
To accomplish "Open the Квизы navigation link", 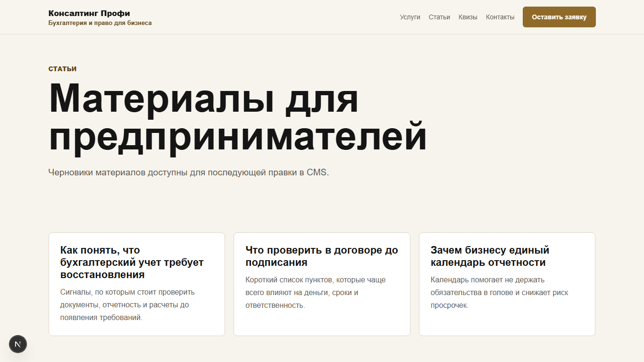I will [468, 17].
